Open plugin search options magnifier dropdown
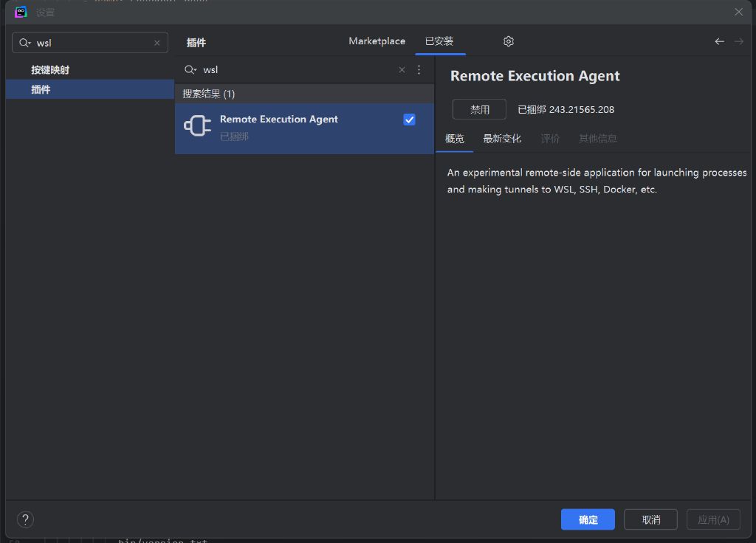This screenshot has width=756, height=543. point(190,70)
